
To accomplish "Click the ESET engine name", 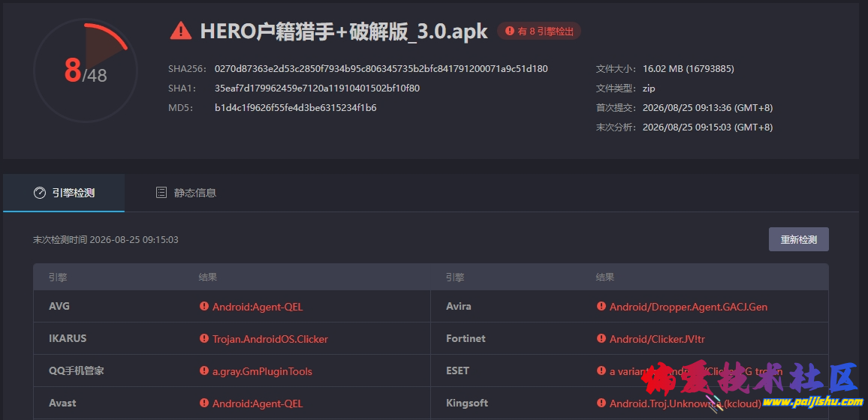I will point(457,370).
